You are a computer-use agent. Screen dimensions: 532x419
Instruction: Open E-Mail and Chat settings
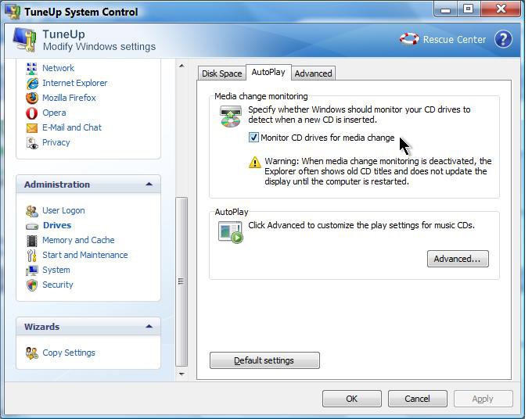[72, 127]
